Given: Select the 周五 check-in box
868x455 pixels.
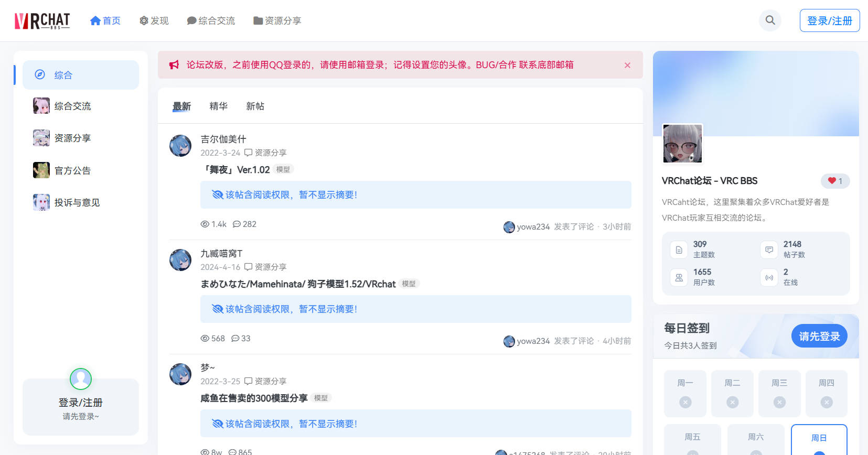Looking at the screenshot, I should [x=692, y=439].
